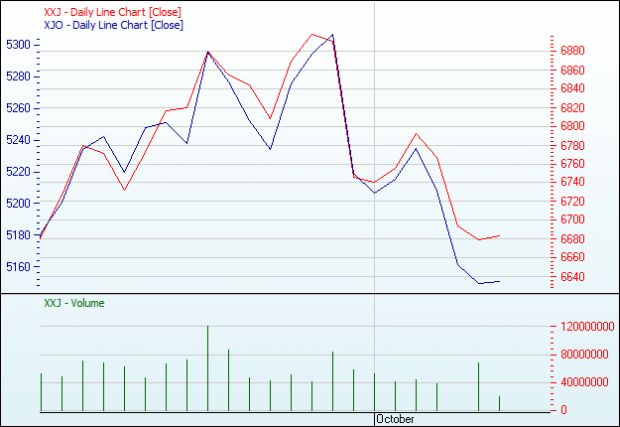Click the final endpoint of the blue XJO line
The height and width of the screenshot is (427, 620).
coord(499,282)
